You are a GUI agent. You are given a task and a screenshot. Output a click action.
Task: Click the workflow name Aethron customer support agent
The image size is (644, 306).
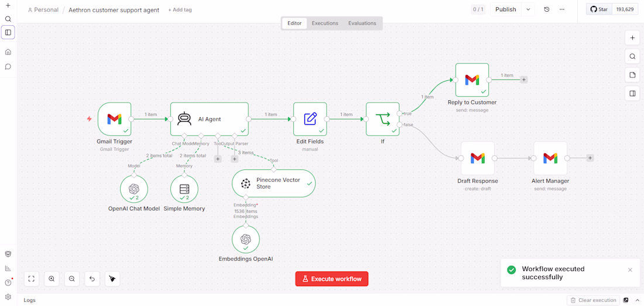114,10
